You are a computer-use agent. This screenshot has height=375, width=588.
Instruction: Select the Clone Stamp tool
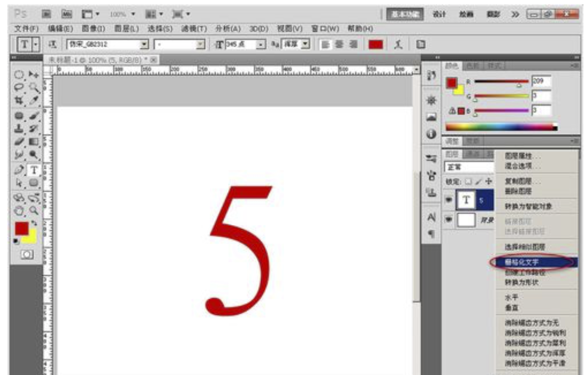click(x=19, y=129)
